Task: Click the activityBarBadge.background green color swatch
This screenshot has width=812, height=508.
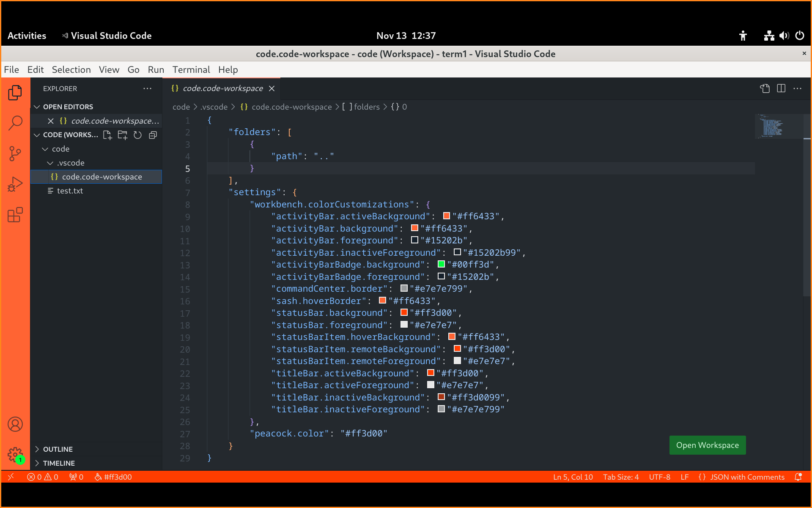Action: pyautogui.click(x=441, y=264)
